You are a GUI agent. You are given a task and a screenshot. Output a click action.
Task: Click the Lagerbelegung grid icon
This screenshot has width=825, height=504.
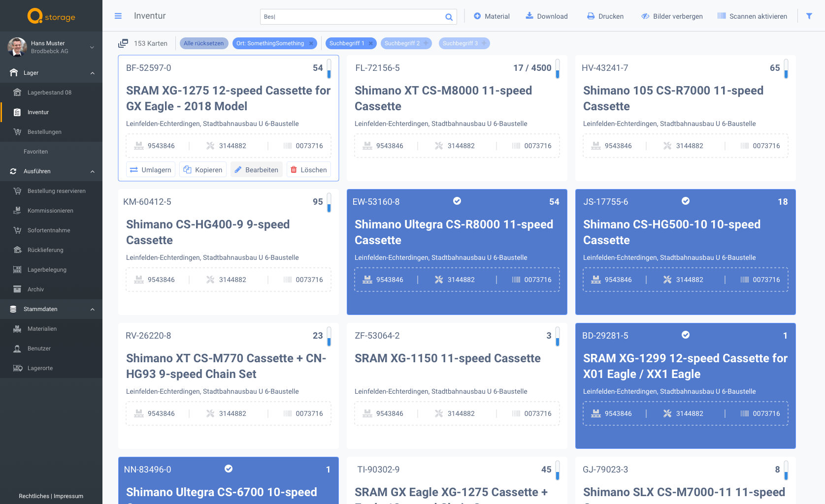17,270
